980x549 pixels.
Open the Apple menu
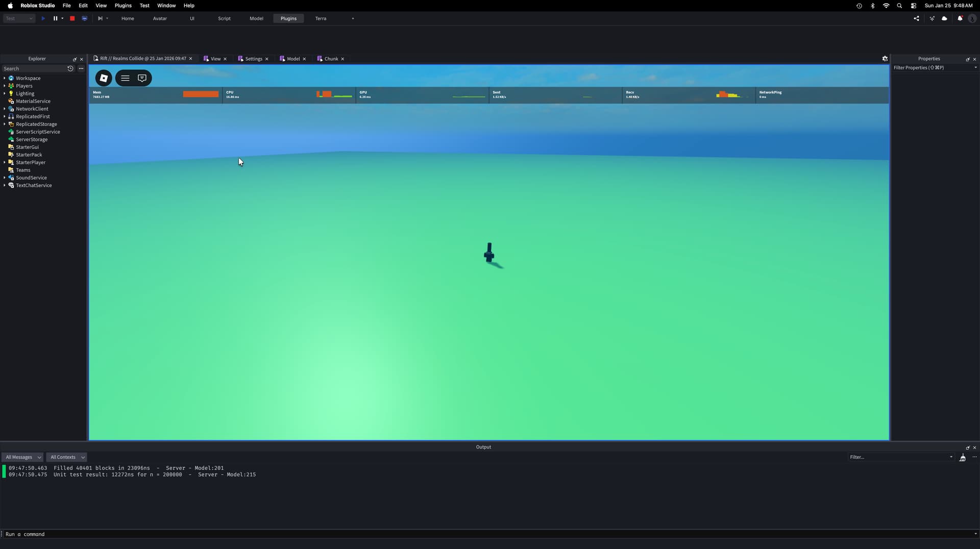coord(10,6)
